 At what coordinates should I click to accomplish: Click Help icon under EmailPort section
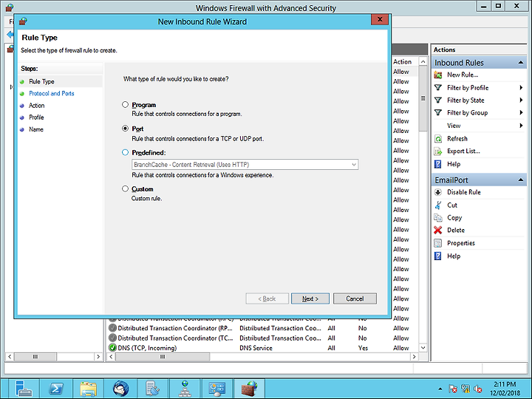(438, 256)
